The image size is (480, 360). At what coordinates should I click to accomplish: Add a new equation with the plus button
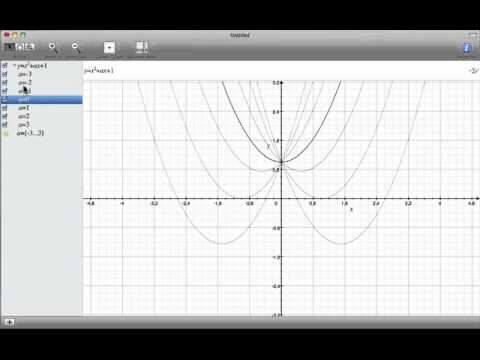(x=9, y=322)
